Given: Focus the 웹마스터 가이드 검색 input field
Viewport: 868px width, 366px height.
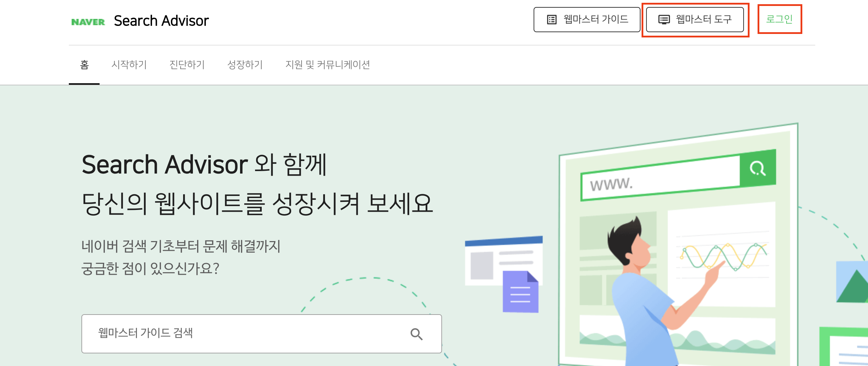Looking at the screenshot, I should tap(262, 334).
